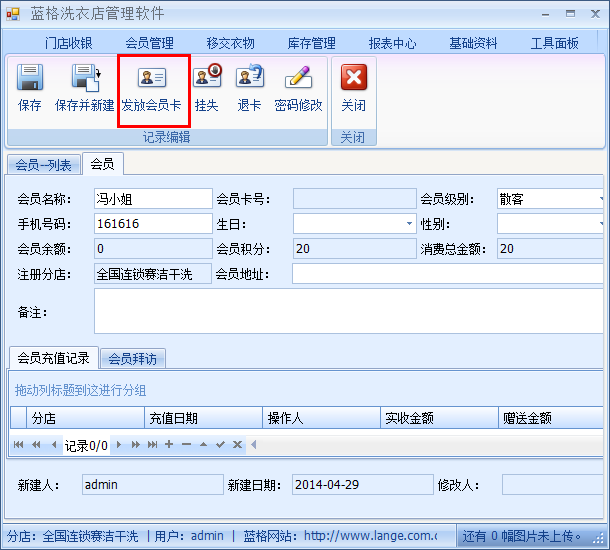Jump to previous page of records

(36, 445)
